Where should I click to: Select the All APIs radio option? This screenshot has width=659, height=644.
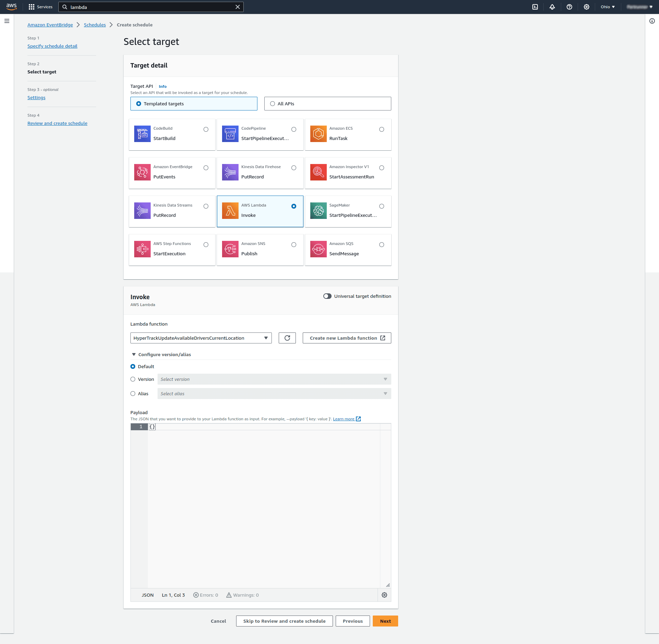[x=273, y=104]
